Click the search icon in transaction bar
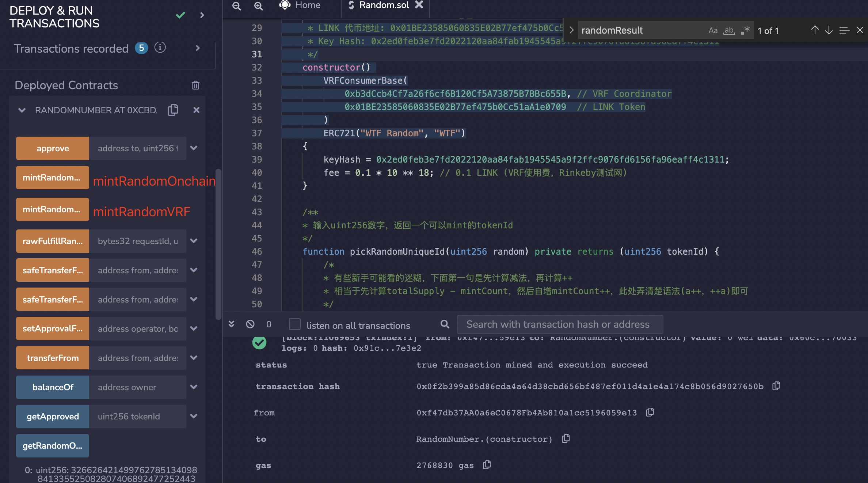868x483 pixels. tap(445, 324)
